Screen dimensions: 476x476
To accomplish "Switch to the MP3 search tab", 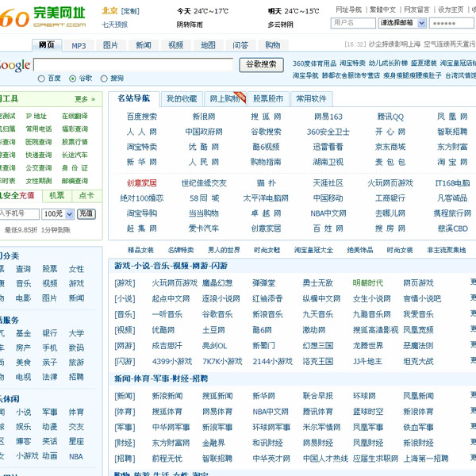I will pos(79,46).
